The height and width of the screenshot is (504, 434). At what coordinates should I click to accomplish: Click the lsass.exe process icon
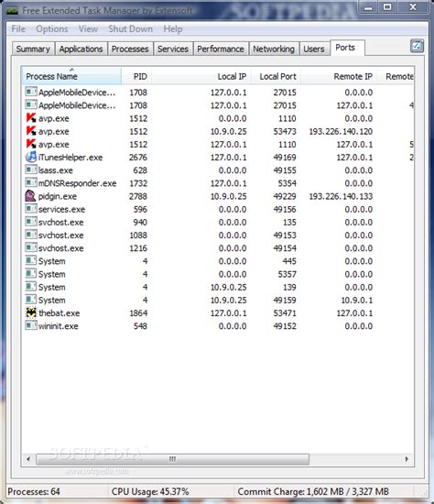pyautogui.click(x=31, y=170)
